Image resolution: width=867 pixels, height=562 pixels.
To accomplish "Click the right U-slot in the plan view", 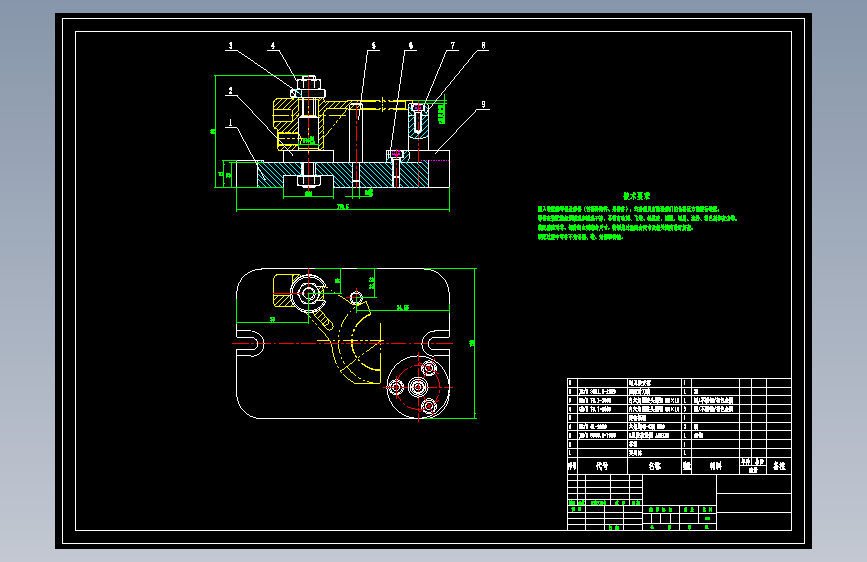I will (x=436, y=344).
